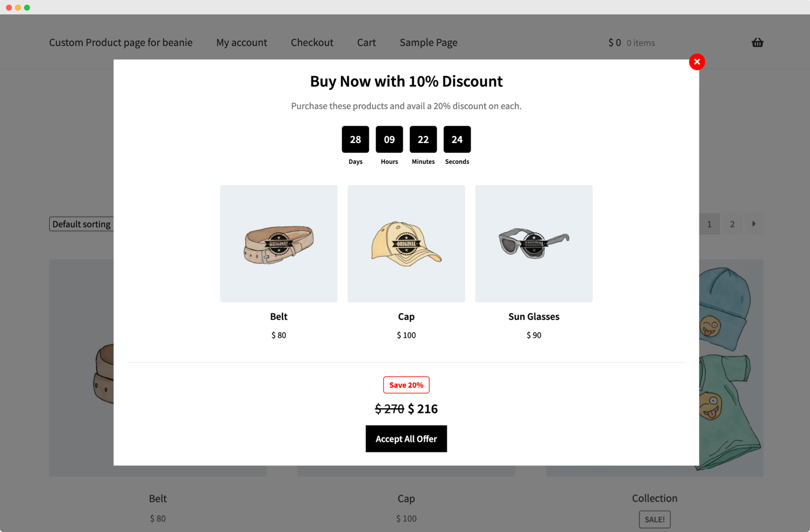Click the Belt product image in popup
This screenshot has height=532, width=810.
click(x=279, y=243)
